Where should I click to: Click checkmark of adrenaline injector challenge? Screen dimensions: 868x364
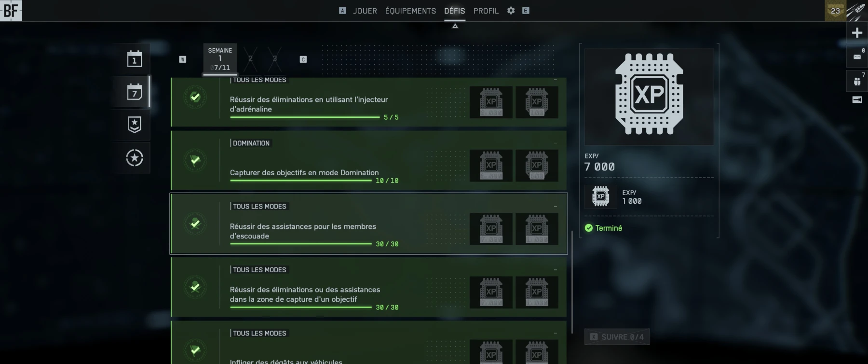(195, 97)
